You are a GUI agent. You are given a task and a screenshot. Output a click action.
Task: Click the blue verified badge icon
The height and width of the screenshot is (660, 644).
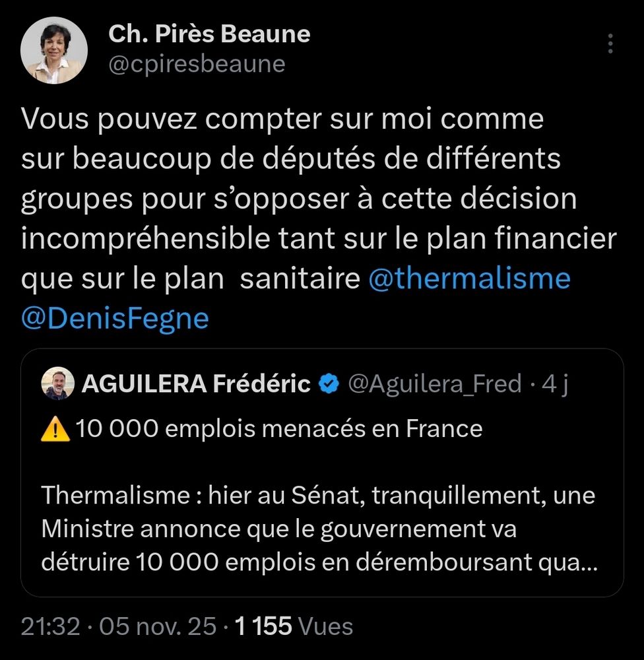[x=329, y=384]
